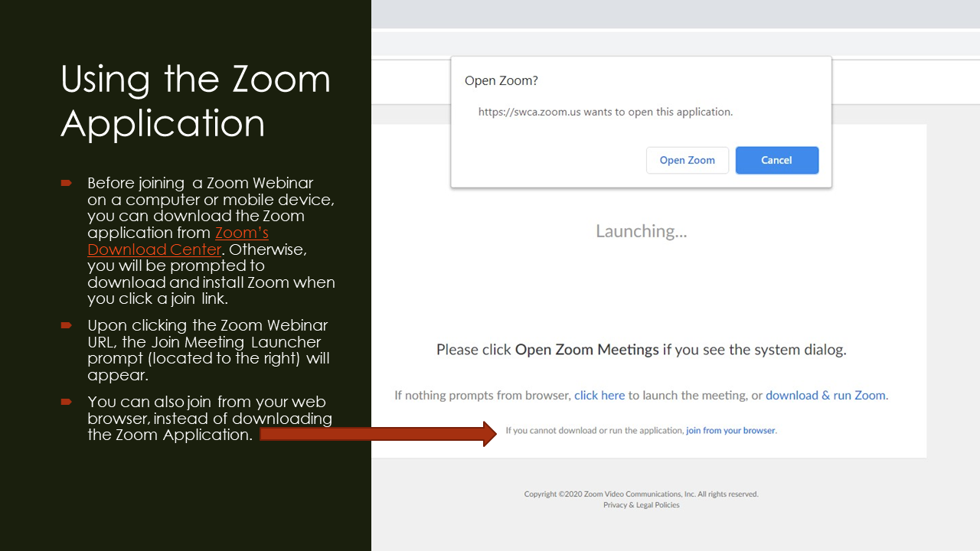The width and height of the screenshot is (980, 551).
Task: Click the 'Before joining a Zoom Webinar' bullet
Action: pos(211,240)
